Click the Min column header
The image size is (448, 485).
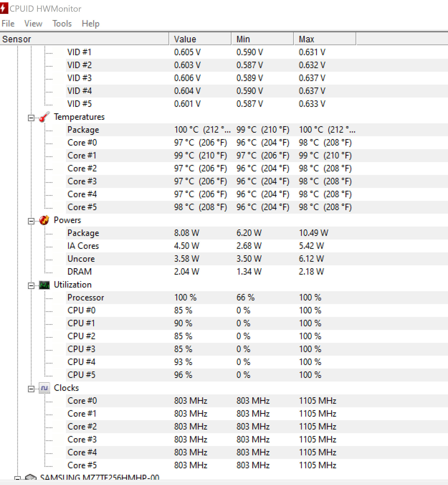[x=263, y=39]
